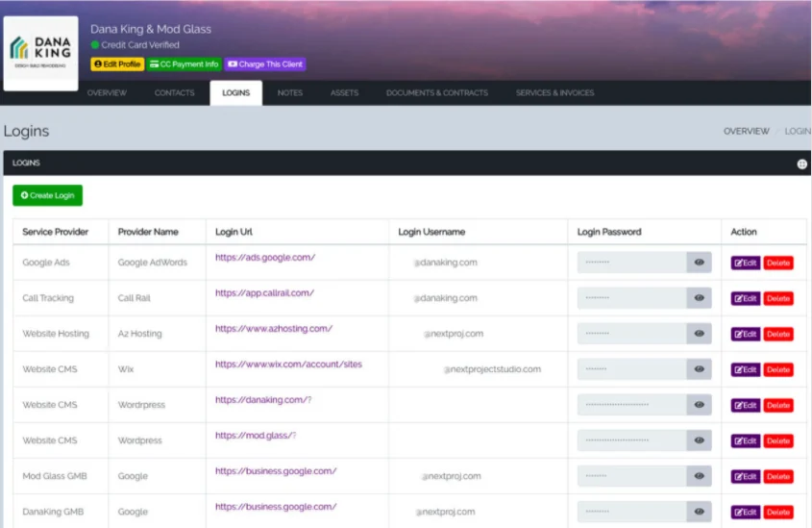Screen dimensions: 812x528
Task: Click the Create Login button
Action: pos(48,195)
